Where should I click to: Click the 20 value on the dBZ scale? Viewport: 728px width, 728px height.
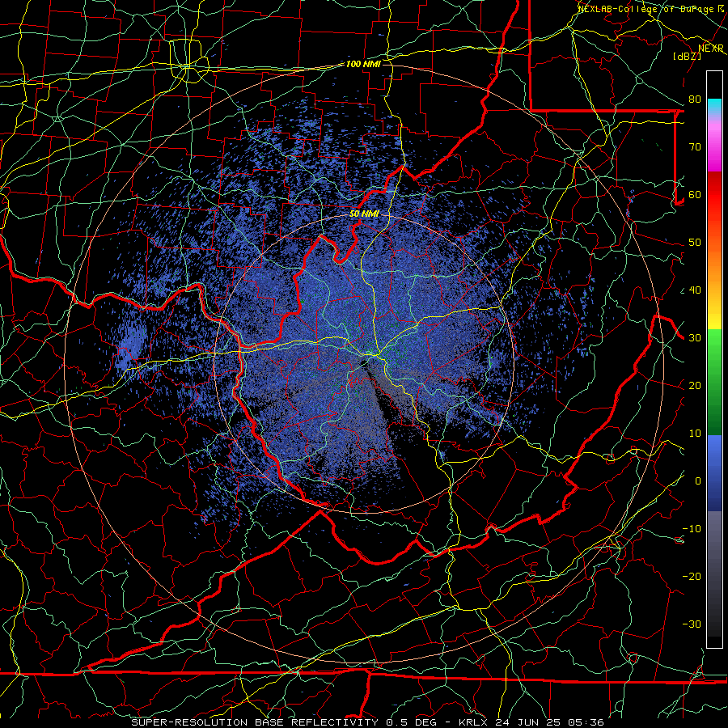pos(695,386)
